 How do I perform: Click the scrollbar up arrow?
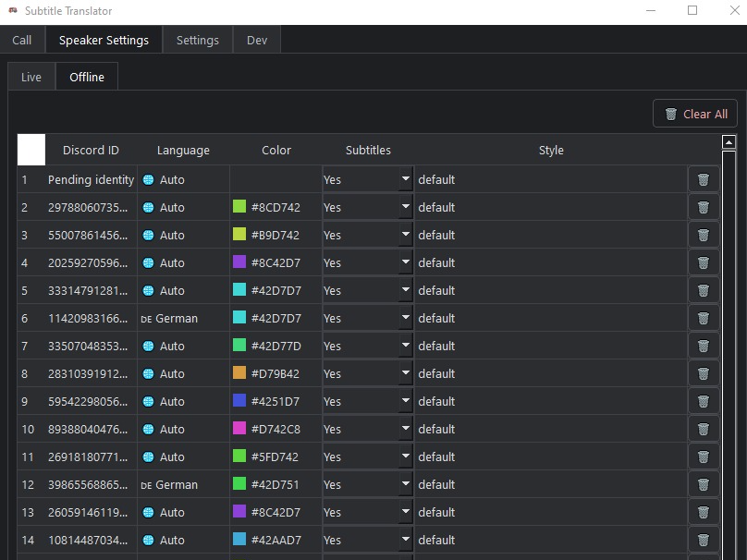coord(729,142)
